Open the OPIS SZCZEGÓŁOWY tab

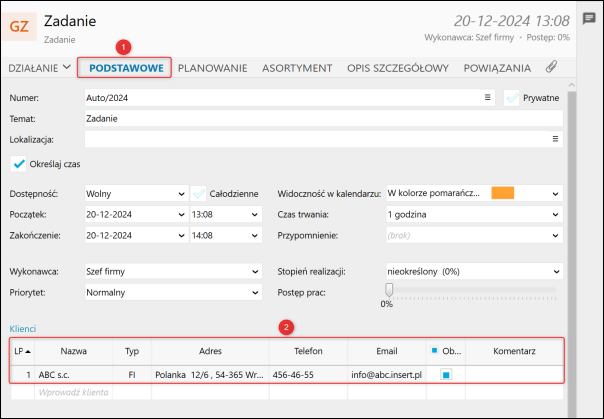click(x=398, y=68)
